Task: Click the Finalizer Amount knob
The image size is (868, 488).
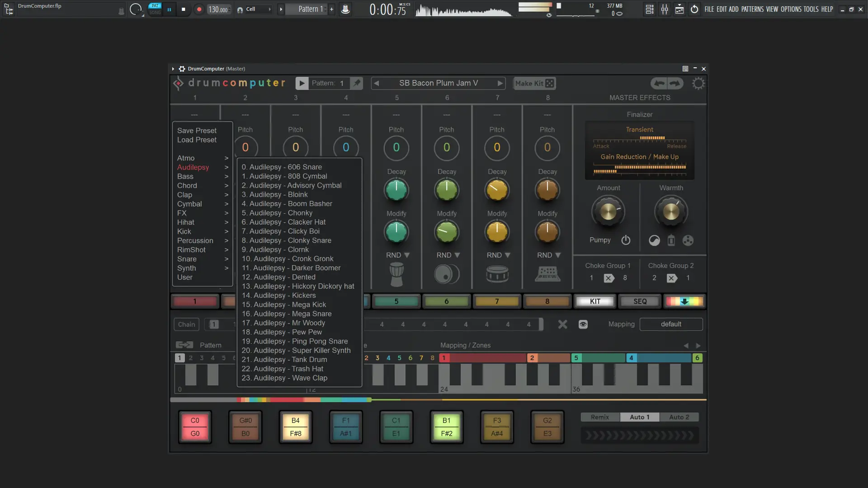Action: click(x=608, y=211)
